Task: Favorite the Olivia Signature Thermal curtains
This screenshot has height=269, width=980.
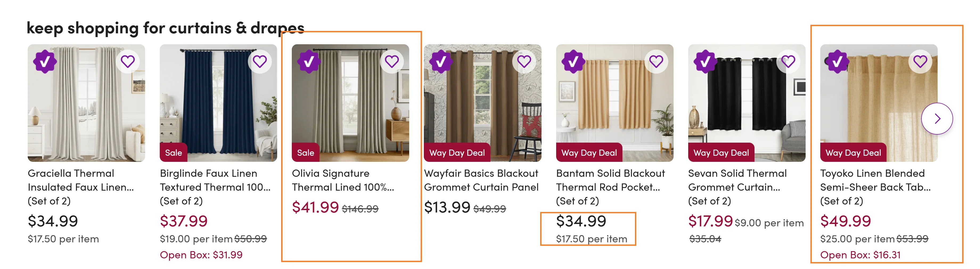Action: click(392, 61)
